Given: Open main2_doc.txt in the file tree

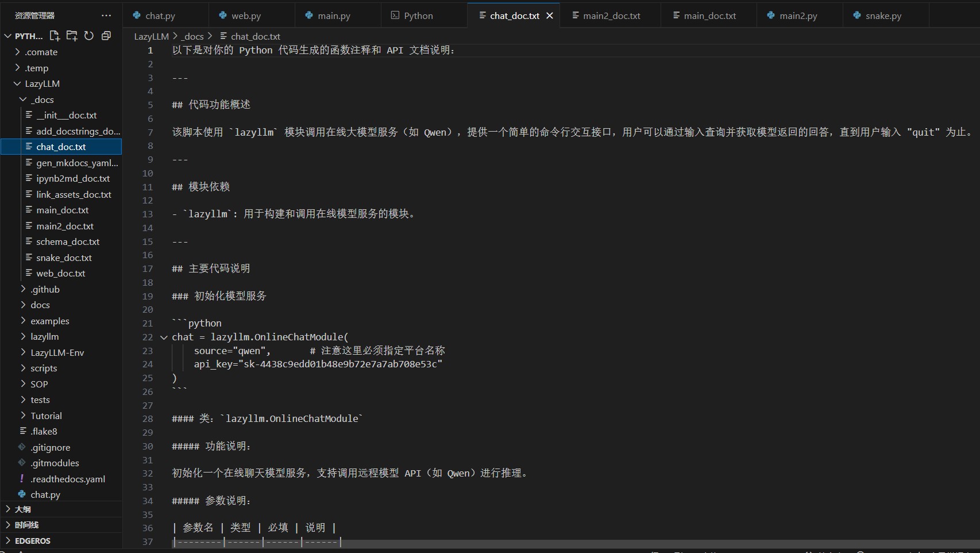Looking at the screenshot, I should (61, 226).
